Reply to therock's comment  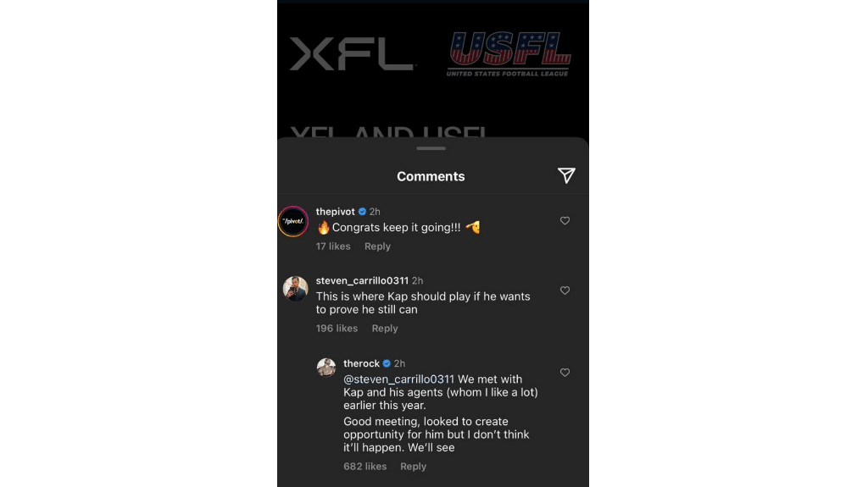tap(413, 466)
